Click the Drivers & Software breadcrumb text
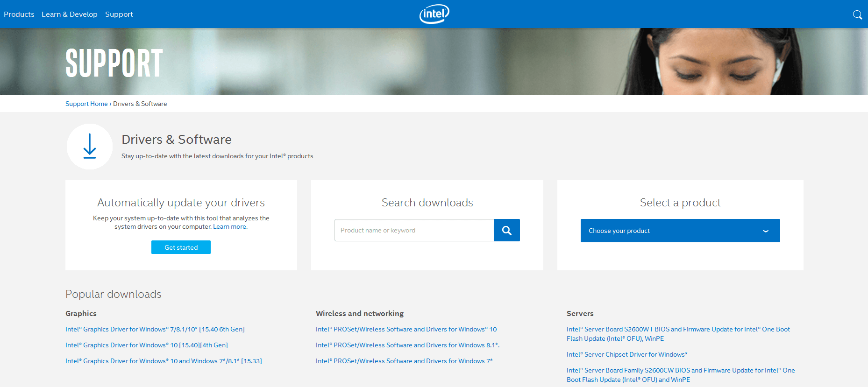The height and width of the screenshot is (387, 868). coord(140,104)
